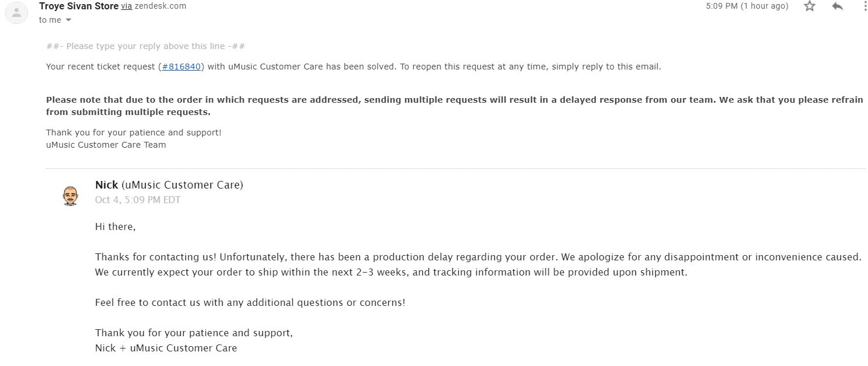Click "(uMusic Customer Care)" beside Nick's name

(x=182, y=185)
